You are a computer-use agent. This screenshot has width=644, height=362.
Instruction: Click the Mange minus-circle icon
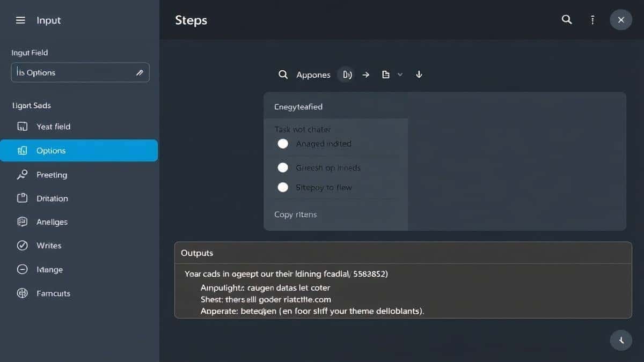tap(23, 270)
